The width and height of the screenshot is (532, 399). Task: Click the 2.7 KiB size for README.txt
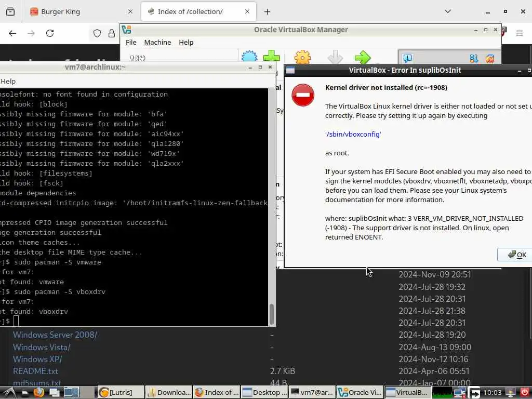(282, 371)
